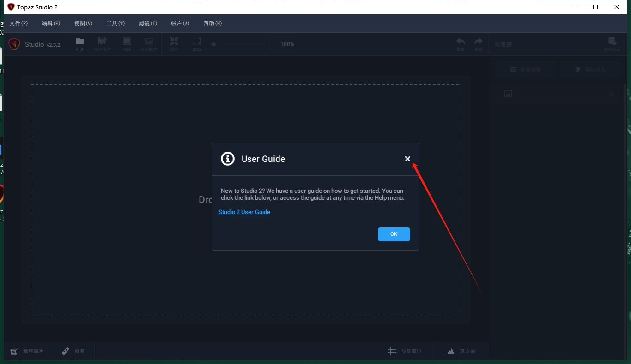Click the Topaz Studio shield logo
Screen dimensions: 631x364
14,44
